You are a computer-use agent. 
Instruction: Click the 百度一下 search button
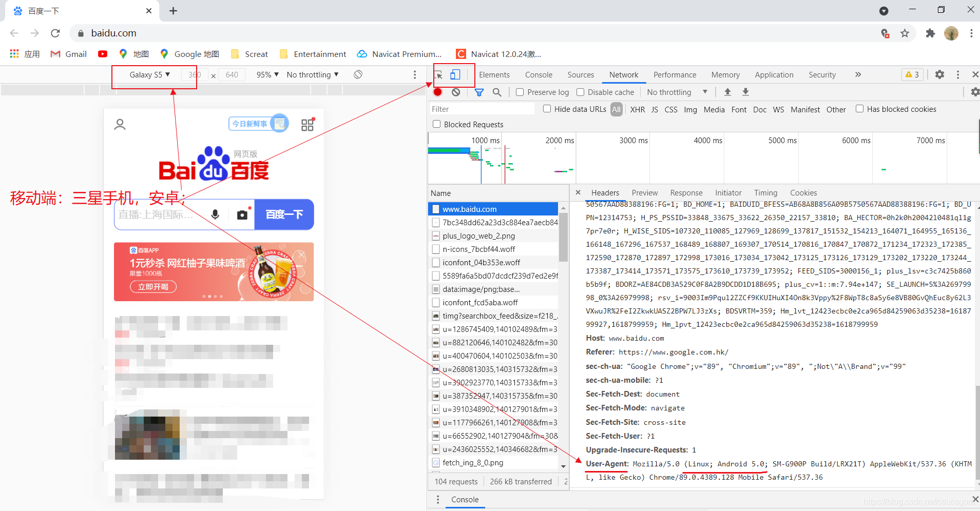284,214
